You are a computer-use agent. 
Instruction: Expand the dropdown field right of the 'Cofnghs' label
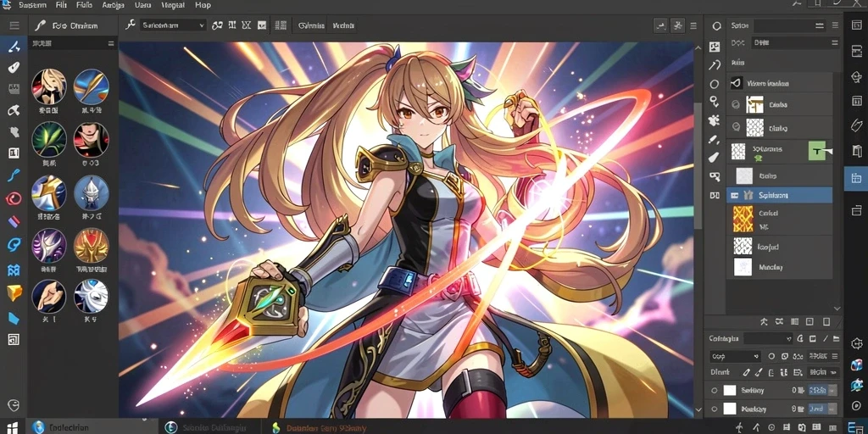[770, 338]
